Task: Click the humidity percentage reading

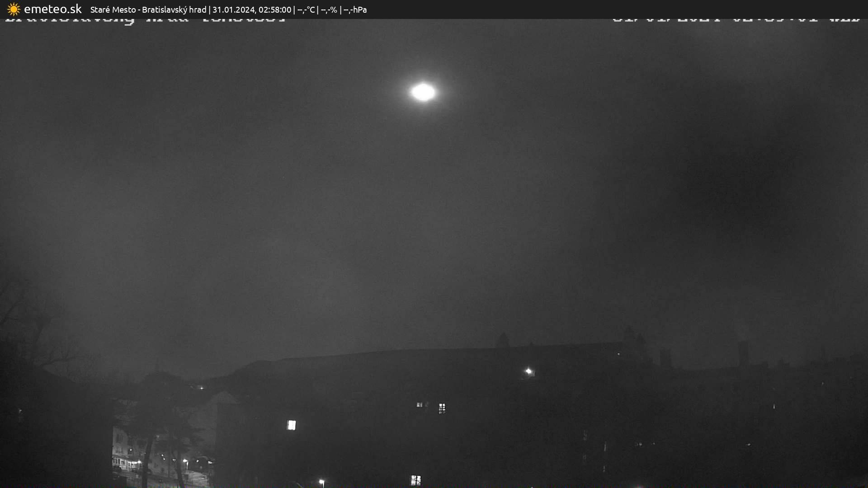Action: 329,9
